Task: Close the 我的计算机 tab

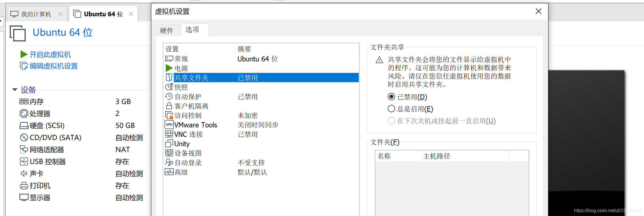Action: (x=60, y=14)
